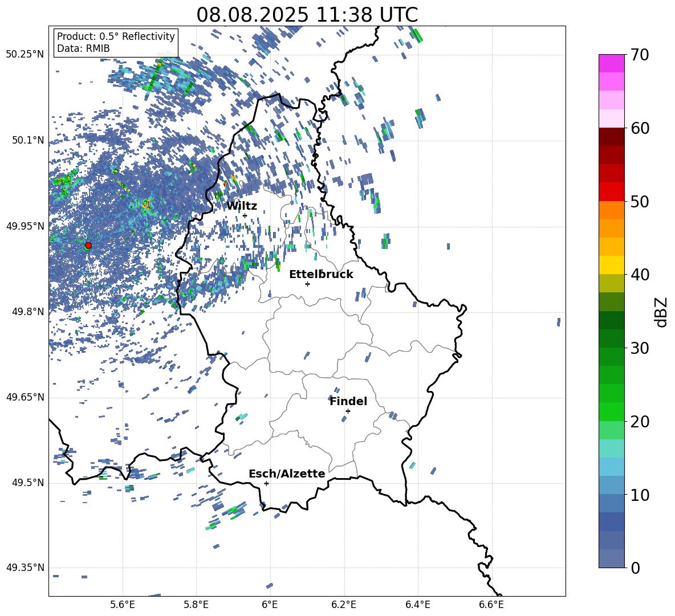Click the 49.35°N latitude label
The width and height of the screenshot is (675, 616).
(26, 568)
